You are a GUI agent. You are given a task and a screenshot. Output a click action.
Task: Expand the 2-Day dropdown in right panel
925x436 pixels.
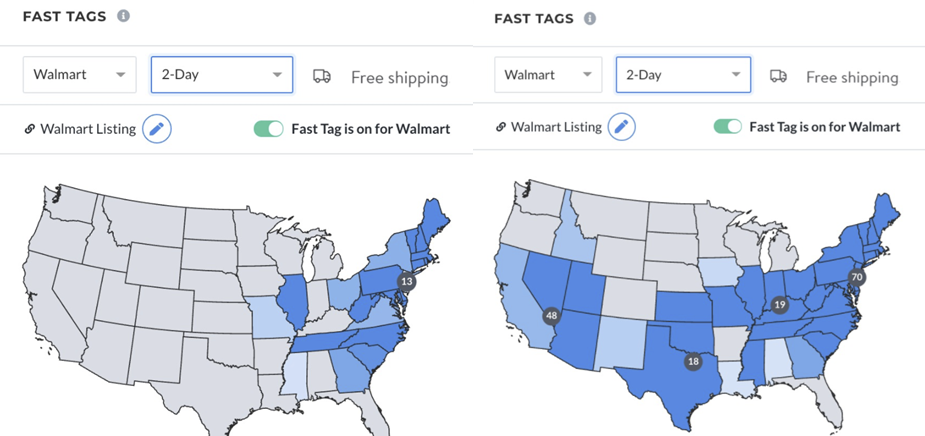click(683, 75)
